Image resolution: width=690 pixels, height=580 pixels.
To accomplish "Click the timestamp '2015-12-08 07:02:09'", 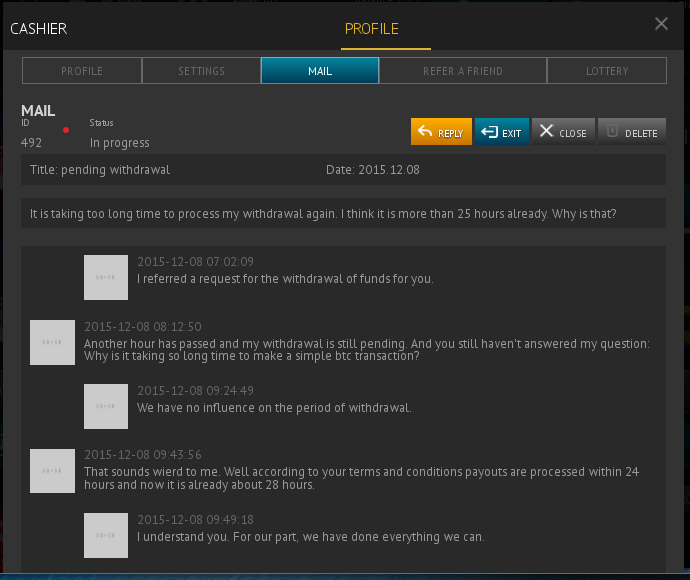I will (195, 262).
